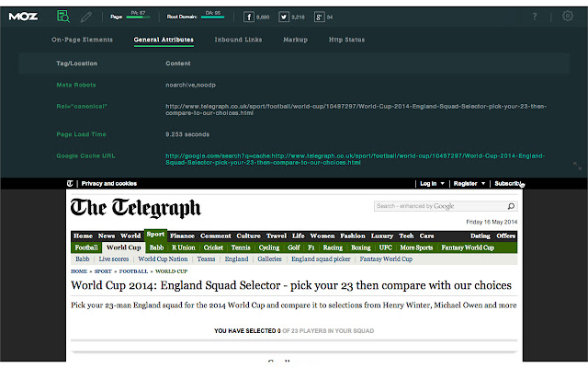Screen dimensions: 588x368
Task: Select the highlighter pencil tool
Action: pyautogui.click(x=86, y=16)
